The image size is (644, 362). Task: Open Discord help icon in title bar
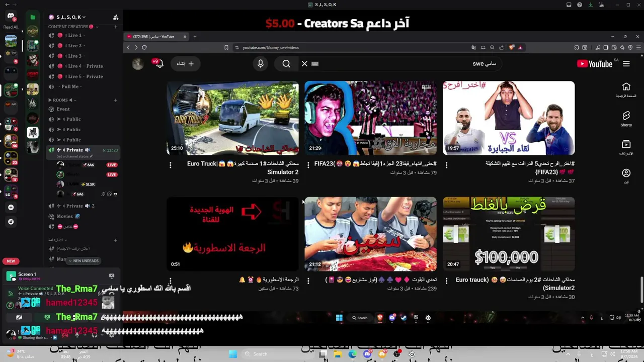coord(580,5)
